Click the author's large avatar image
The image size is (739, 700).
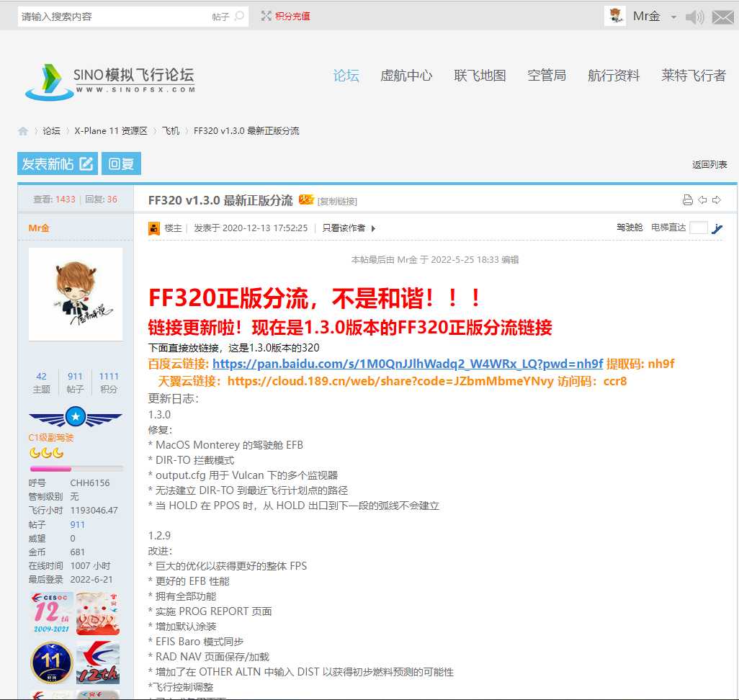76,294
